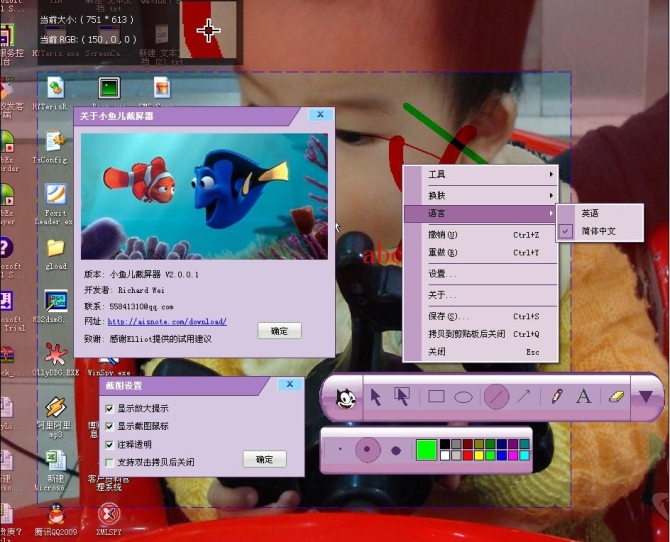The image size is (670, 542).
Task: Pick the white color swatch
Action: point(445,455)
